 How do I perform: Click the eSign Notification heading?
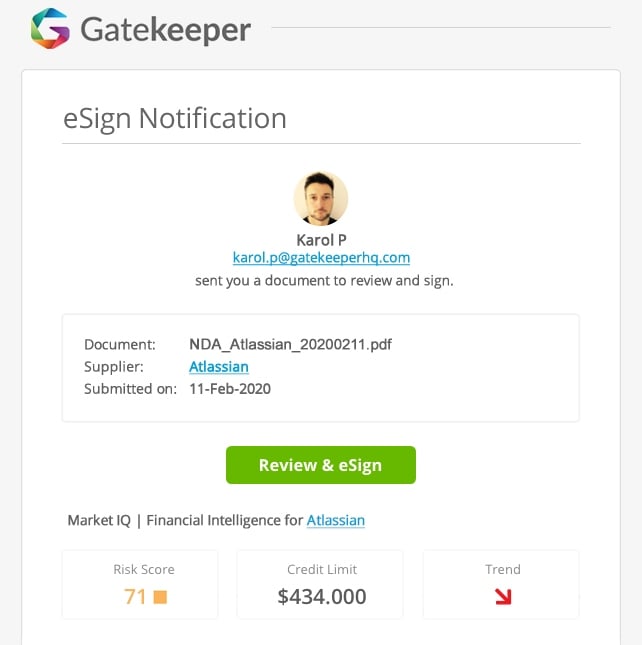(x=174, y=118)
